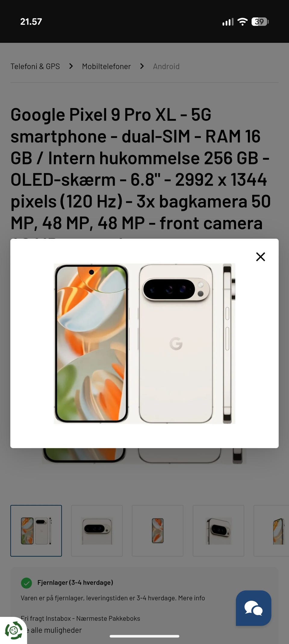The image size is (289, 644).
Task: Tap the green cookie settings icon
Action: (x=13, y=630)
